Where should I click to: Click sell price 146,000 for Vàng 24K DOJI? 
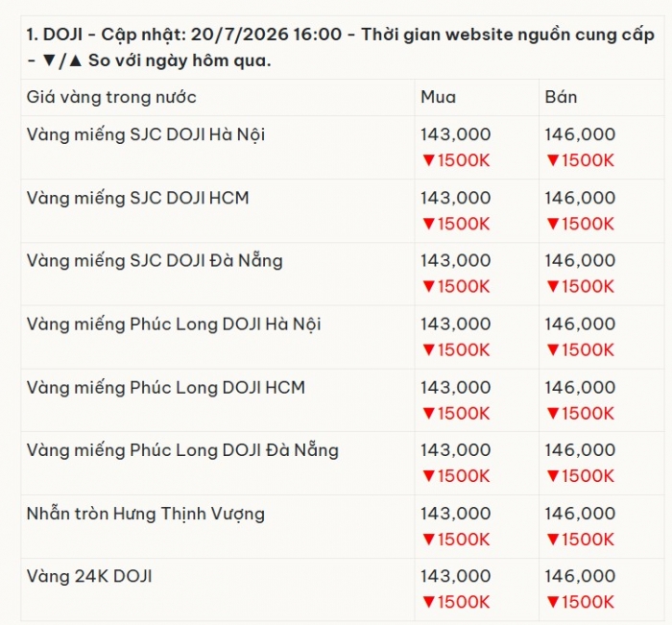[580, 576]
